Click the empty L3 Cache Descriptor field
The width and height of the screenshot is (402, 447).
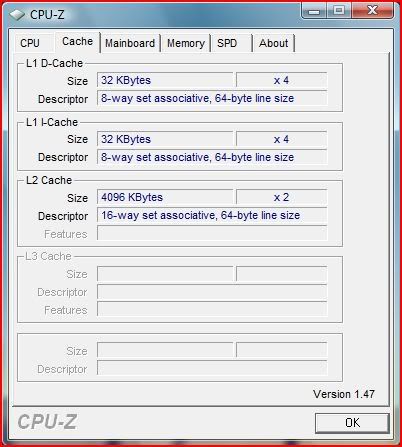212,292
